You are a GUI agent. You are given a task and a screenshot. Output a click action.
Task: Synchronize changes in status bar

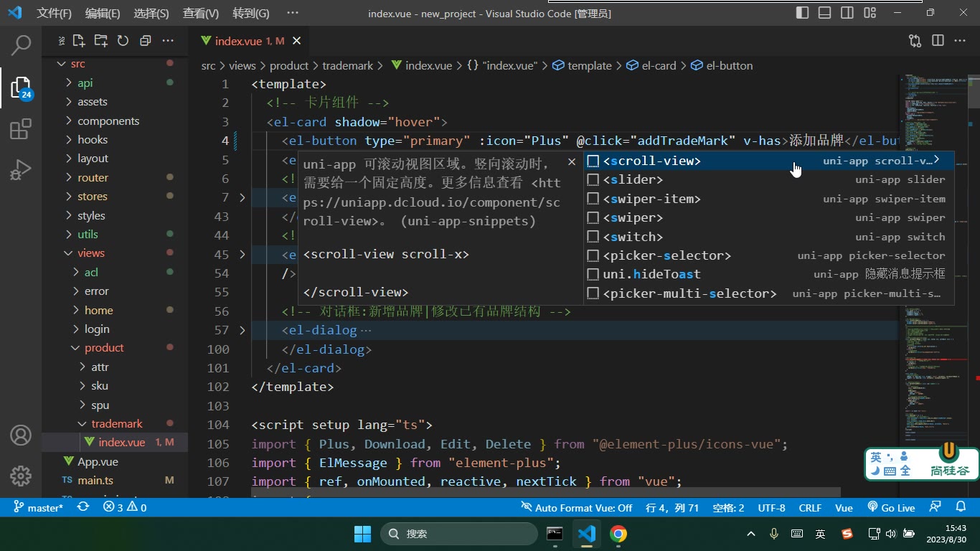pyautogui.click(x=83, y=507)
